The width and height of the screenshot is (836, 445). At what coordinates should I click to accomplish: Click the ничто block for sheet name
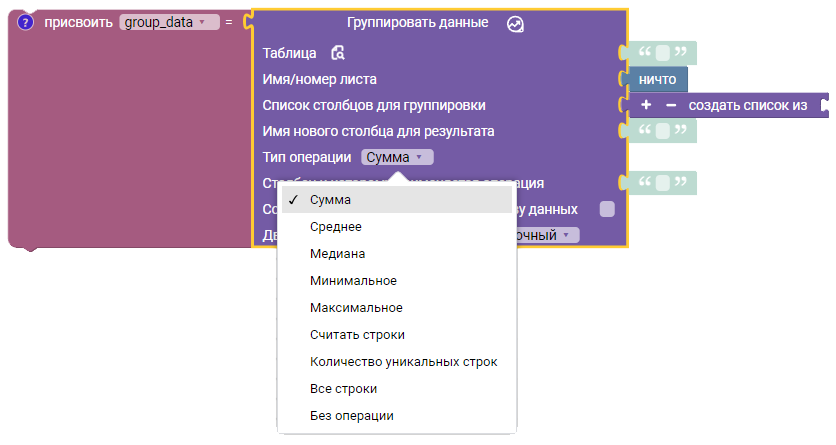(x=657, y=79)
